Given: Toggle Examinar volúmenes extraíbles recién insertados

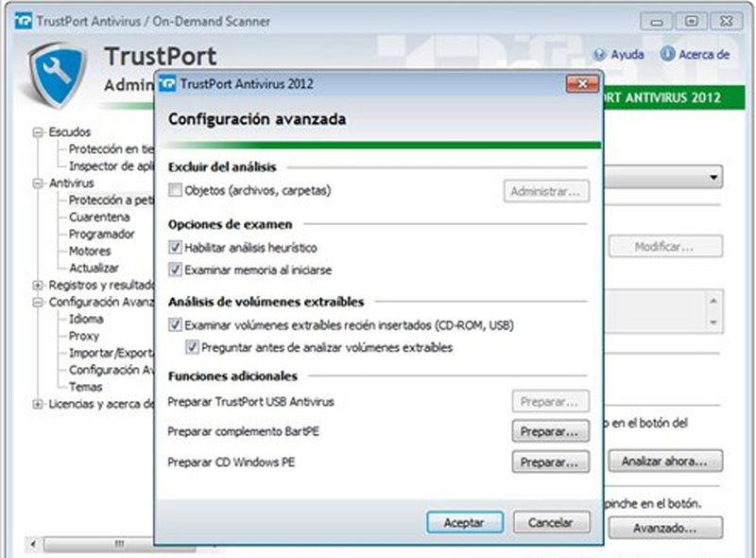Looking at the screenshot, I should tap(175, 324).
